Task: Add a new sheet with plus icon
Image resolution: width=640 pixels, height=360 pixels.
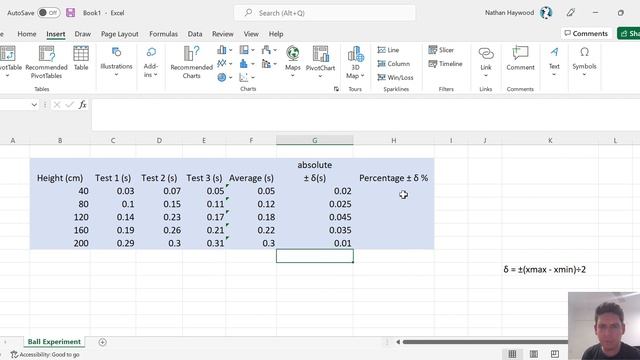Action: [102, 342]
